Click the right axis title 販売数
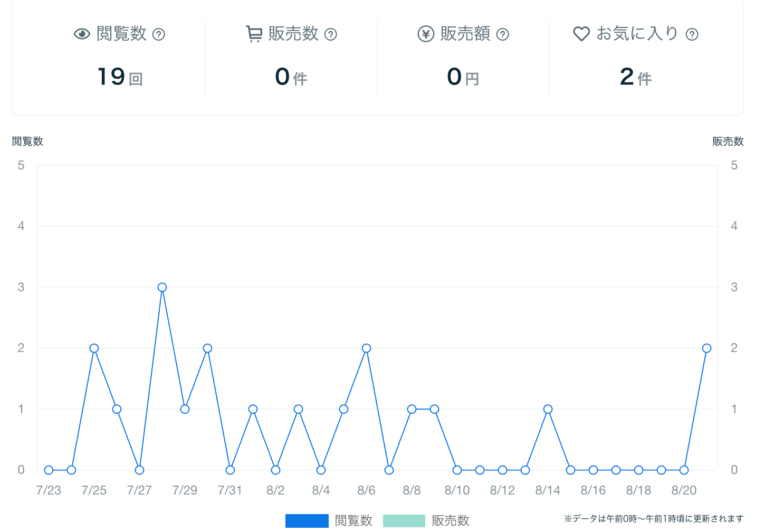 click(728, 141)
